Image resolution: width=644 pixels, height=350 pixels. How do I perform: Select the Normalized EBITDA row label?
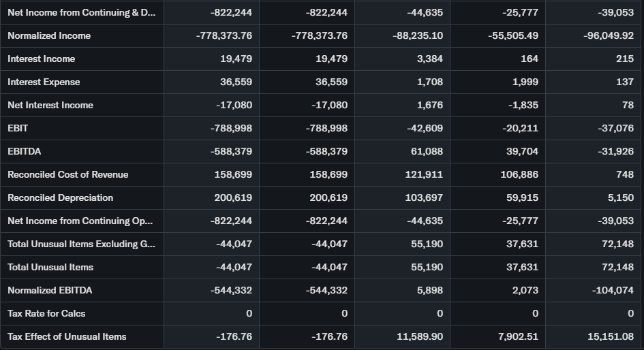50,290
